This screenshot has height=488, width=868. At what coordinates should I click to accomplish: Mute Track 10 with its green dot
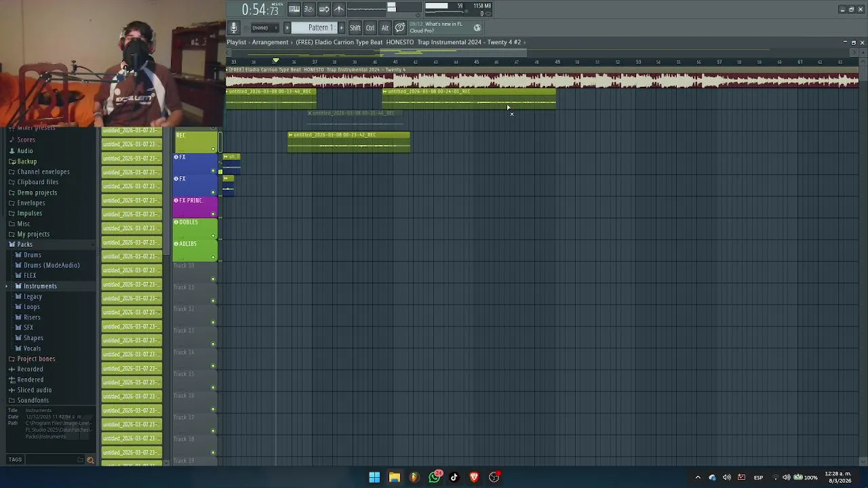pos(213,279)
